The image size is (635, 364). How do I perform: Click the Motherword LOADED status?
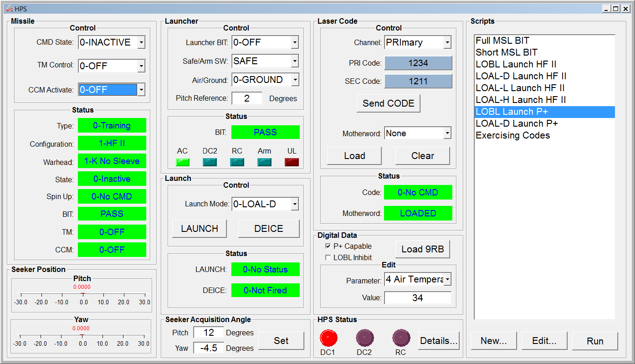click(x=418, y=213)
